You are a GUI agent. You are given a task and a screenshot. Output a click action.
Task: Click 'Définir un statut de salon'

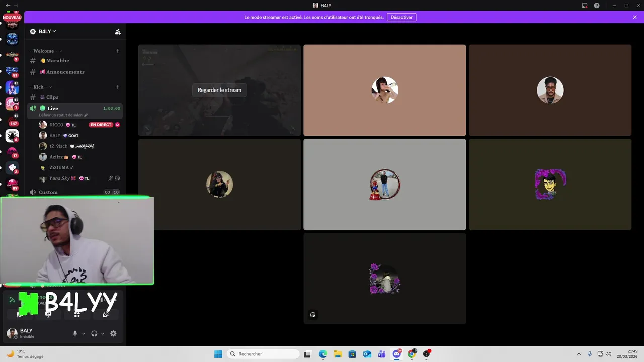pyautogui.click(x=63, y=115)
